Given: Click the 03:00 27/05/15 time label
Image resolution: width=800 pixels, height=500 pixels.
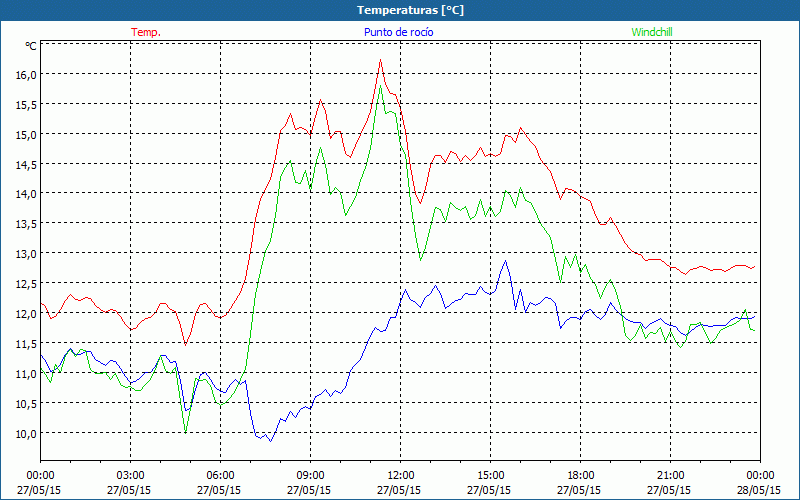Looking at the screenshot, I should (129, 483).
